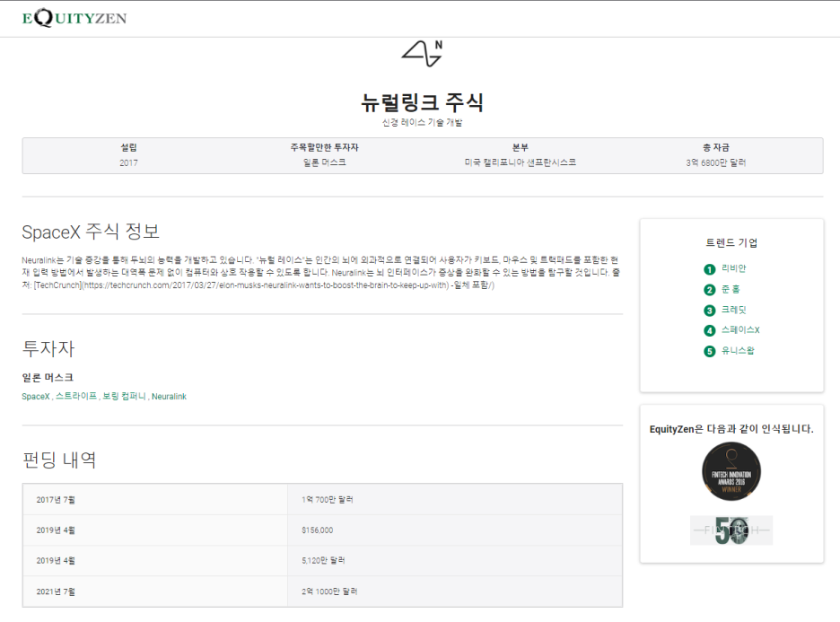The width and height of the screenshot is (840, 622).
Task: Open trending company 준 홈 link
Action: click(x=731, y=289)
